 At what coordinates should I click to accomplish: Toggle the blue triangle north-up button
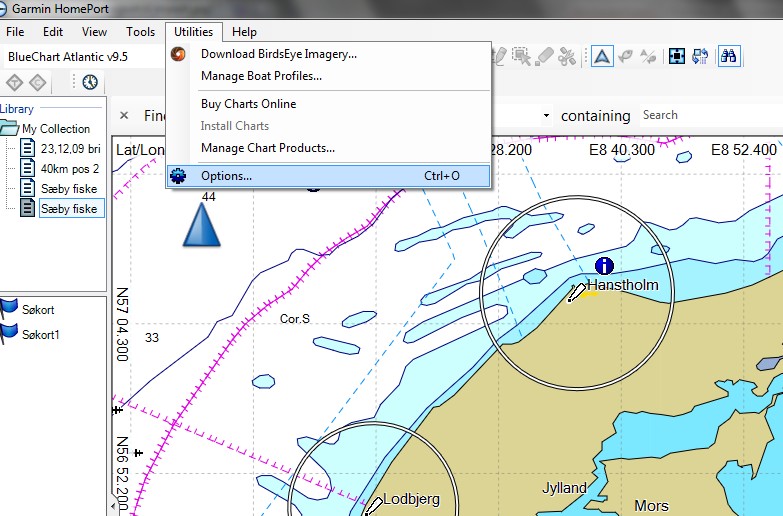tap(602, 56)
